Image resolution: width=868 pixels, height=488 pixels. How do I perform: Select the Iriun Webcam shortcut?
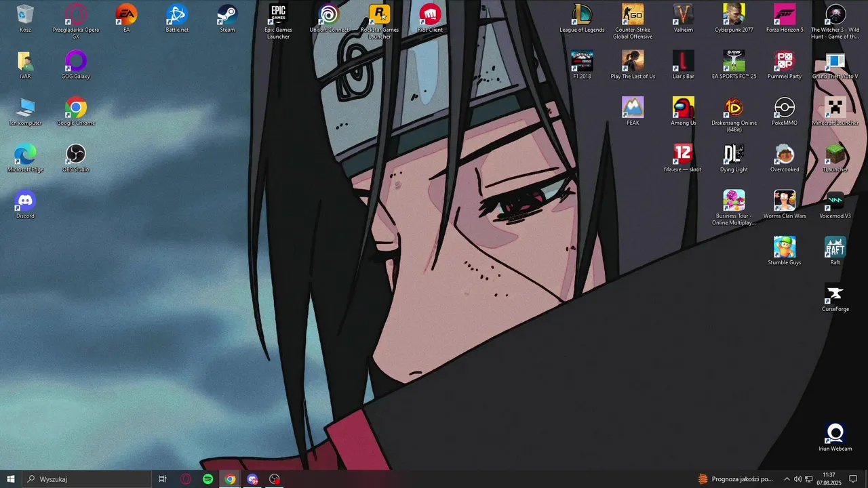tap(835, 438)
